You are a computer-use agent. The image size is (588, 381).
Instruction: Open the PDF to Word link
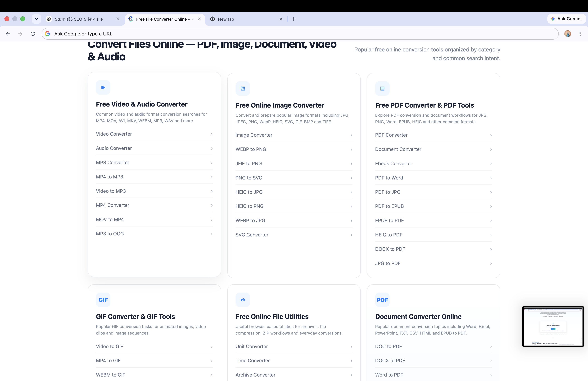(x=433, y=178)
